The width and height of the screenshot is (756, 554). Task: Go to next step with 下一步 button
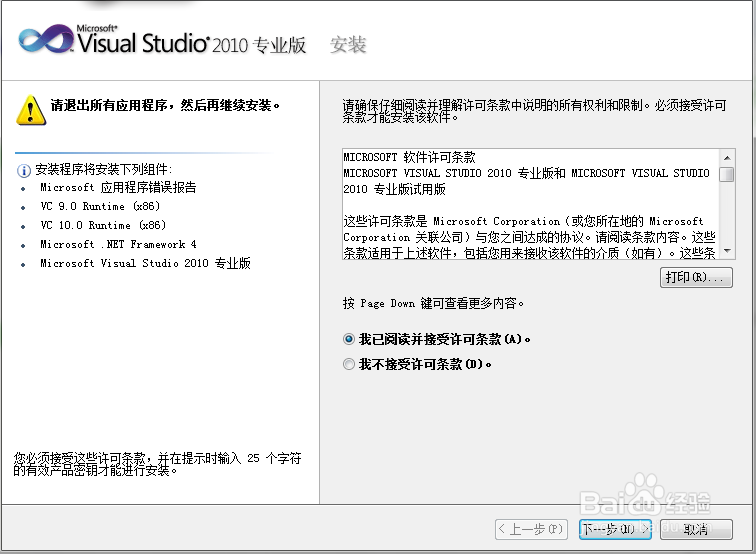(615, 529)
